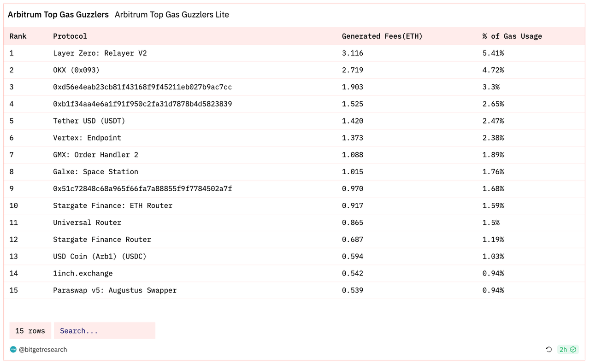The image size is (590, 364).
Task: Select Tether USD (USDT) cell
Action: [x=89, y=121]
